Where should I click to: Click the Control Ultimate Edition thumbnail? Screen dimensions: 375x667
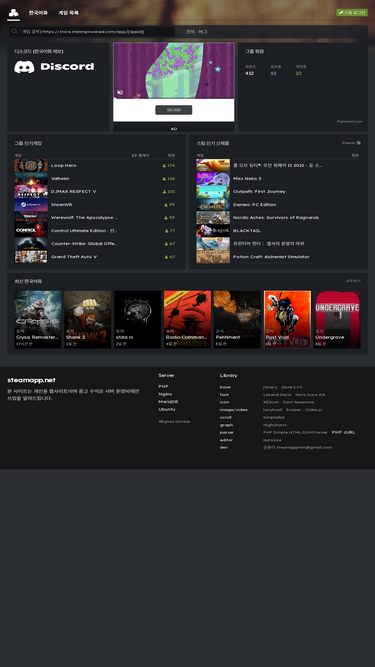[x=31, y=231]
